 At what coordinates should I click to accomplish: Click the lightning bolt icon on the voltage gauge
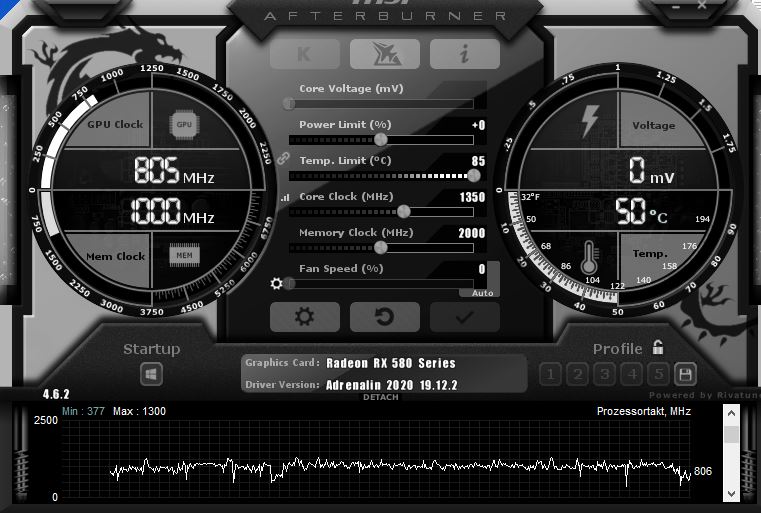[590, 121]
